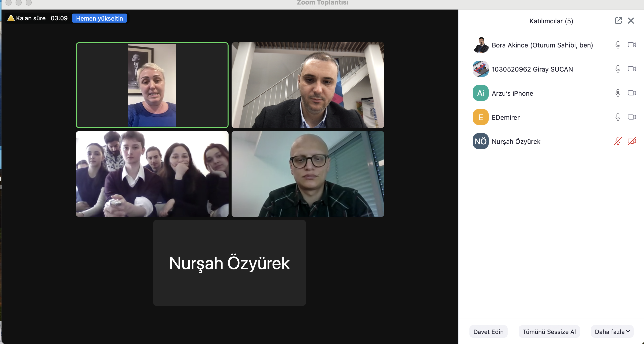Click EDemirer's microphone icon
The width and height of the screenshot is (644, 344).
618,117
